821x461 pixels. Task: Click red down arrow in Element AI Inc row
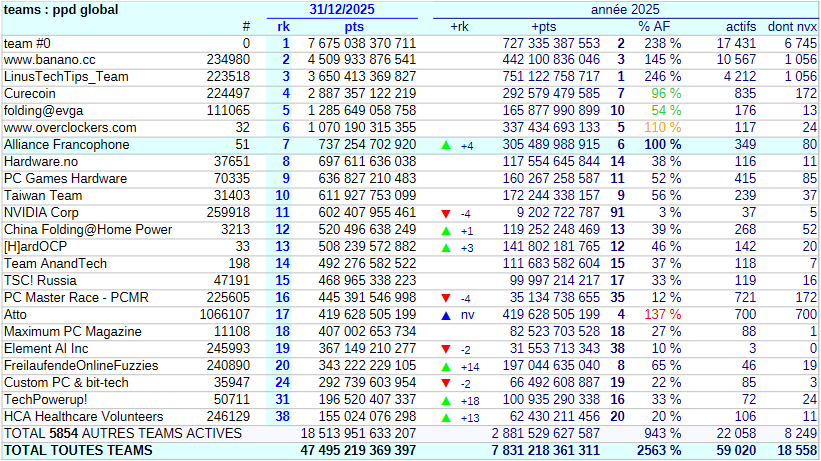(446, 349)
